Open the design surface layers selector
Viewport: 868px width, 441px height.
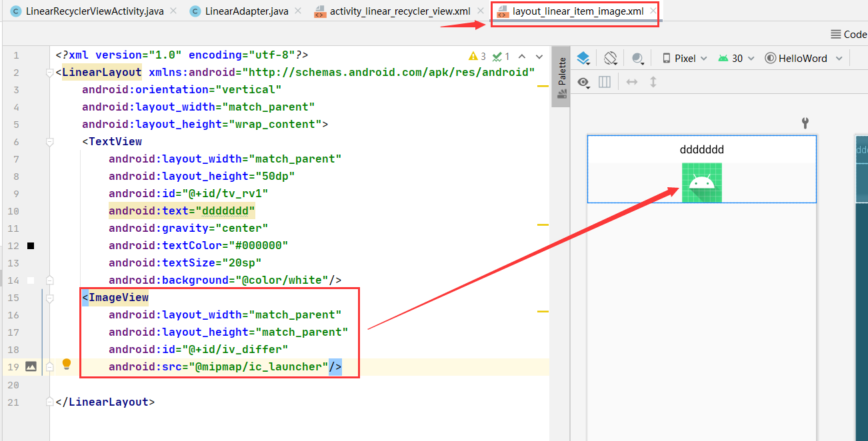[x=583, y=59]
